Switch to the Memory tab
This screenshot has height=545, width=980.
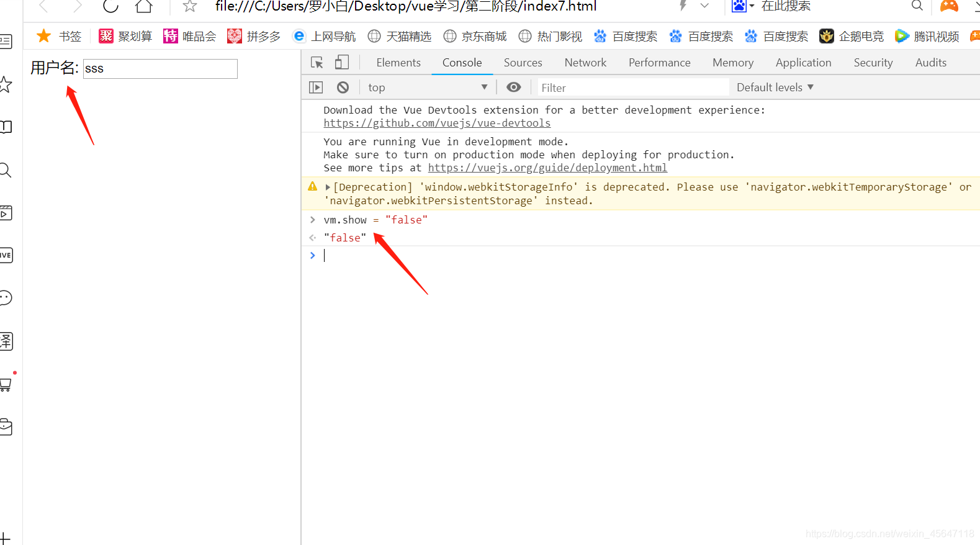point(733,63)
